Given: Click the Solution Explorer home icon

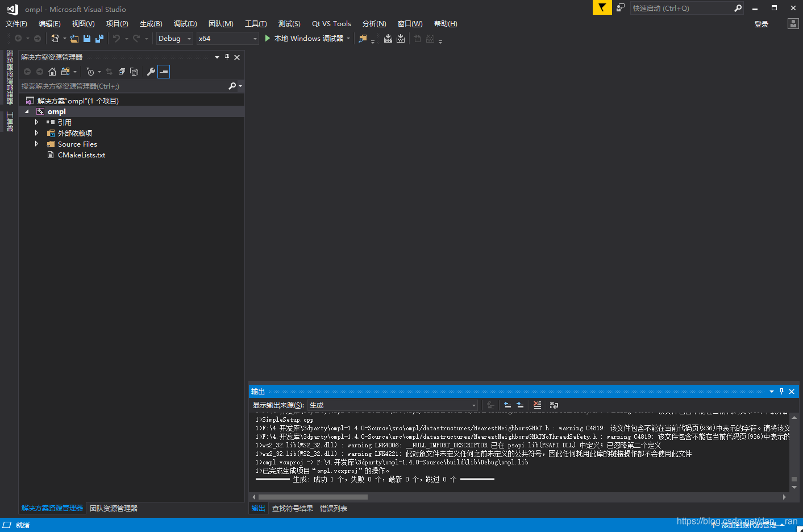Looking at the screenshot, I should click(x=52, y=72).
